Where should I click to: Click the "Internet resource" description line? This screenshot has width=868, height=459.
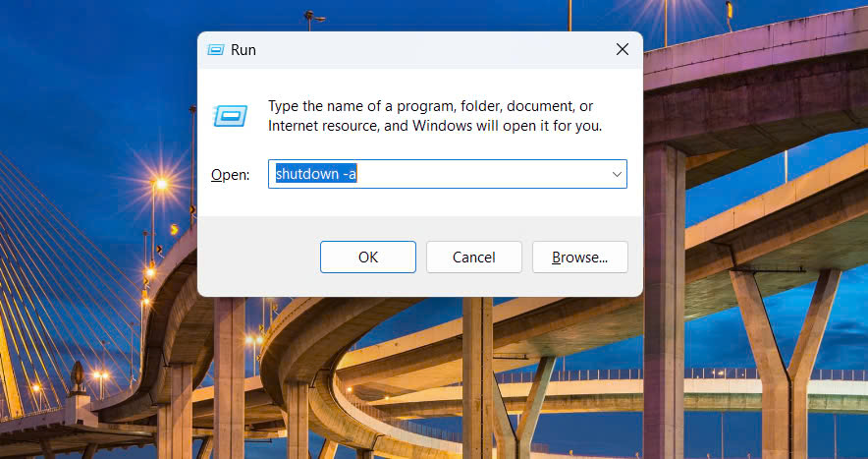[434, 126]
